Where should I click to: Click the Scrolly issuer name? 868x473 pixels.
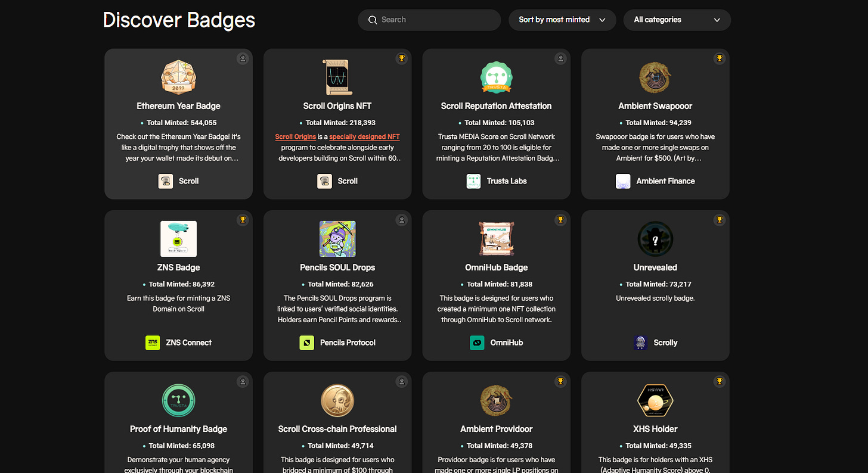tap(665, 343)
